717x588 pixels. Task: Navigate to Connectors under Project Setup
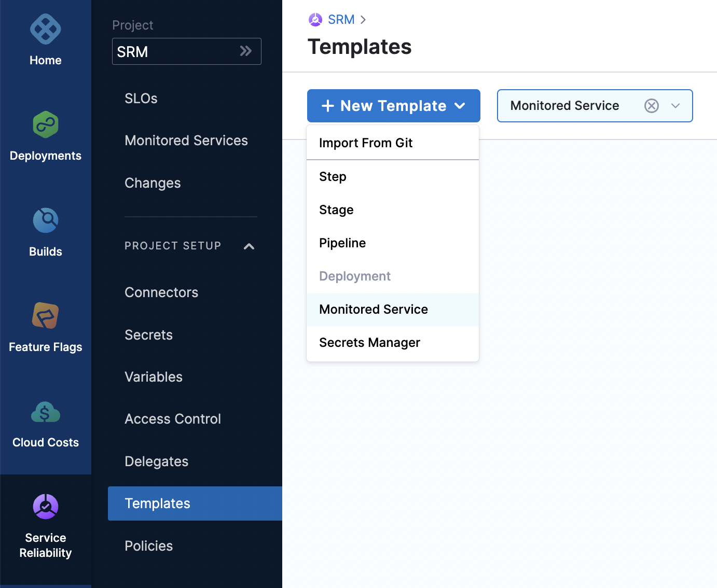[x=161, y=292]
